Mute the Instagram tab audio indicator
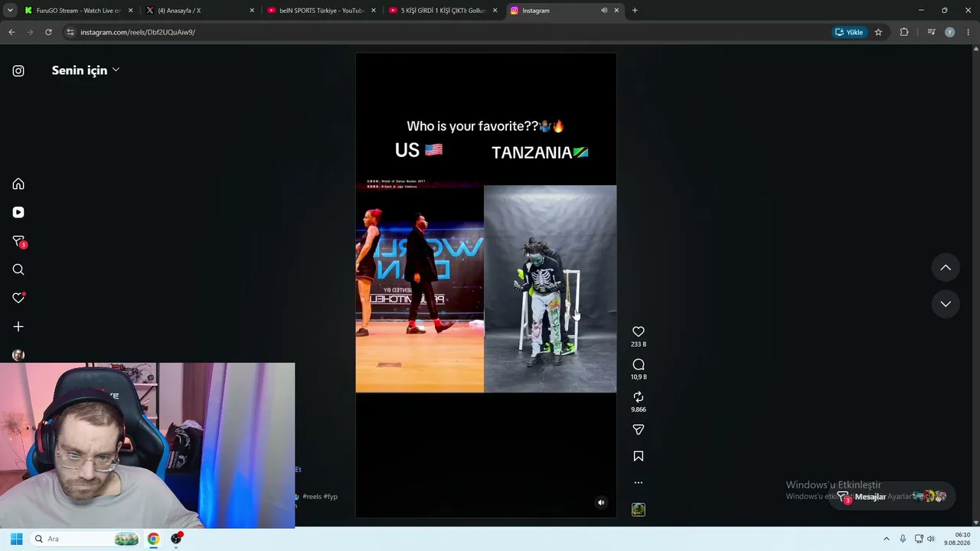 pos(603,11)
